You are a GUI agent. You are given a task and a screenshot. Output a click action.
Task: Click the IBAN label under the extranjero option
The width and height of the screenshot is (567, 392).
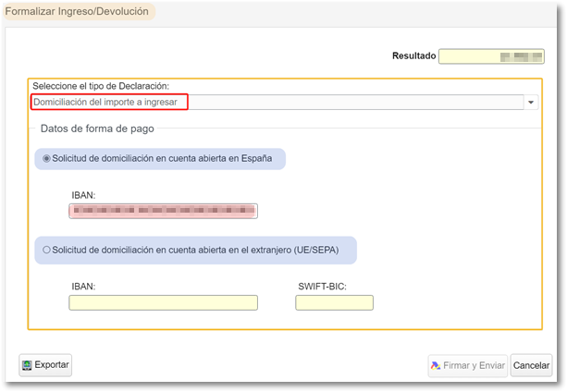(83, 287)
